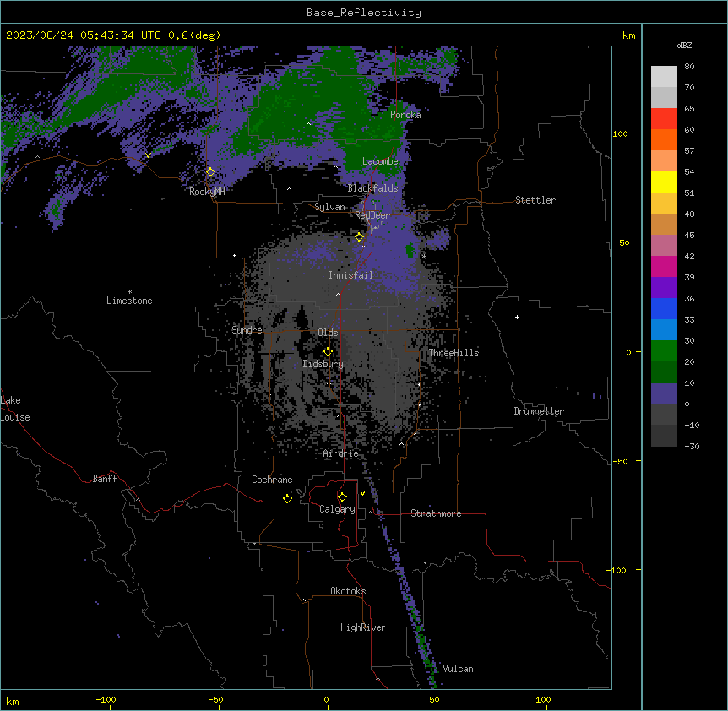The height and width of the screenshot is (711, 728).
Task: Click the Sylvan label
Action: 329,207
